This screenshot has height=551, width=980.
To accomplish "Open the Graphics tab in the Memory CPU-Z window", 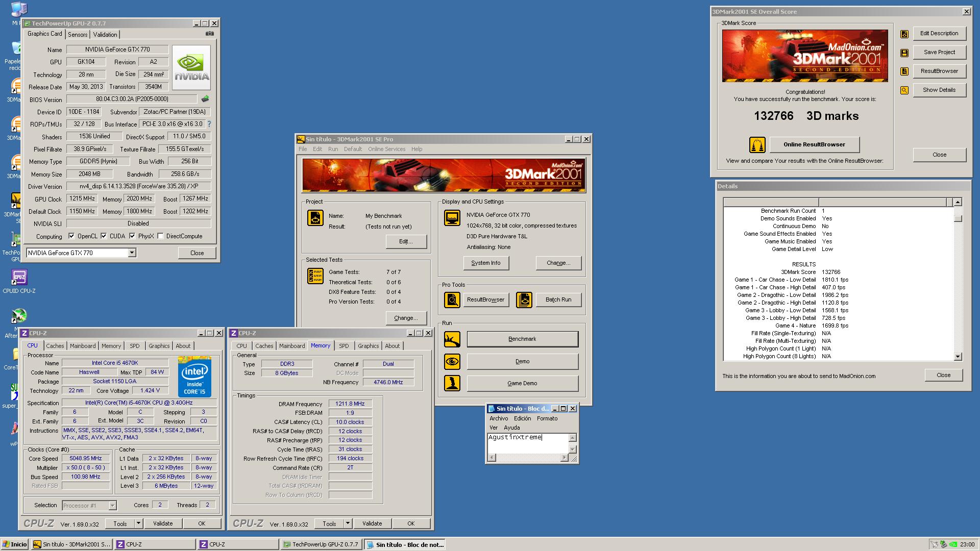I will coord(368,346).
